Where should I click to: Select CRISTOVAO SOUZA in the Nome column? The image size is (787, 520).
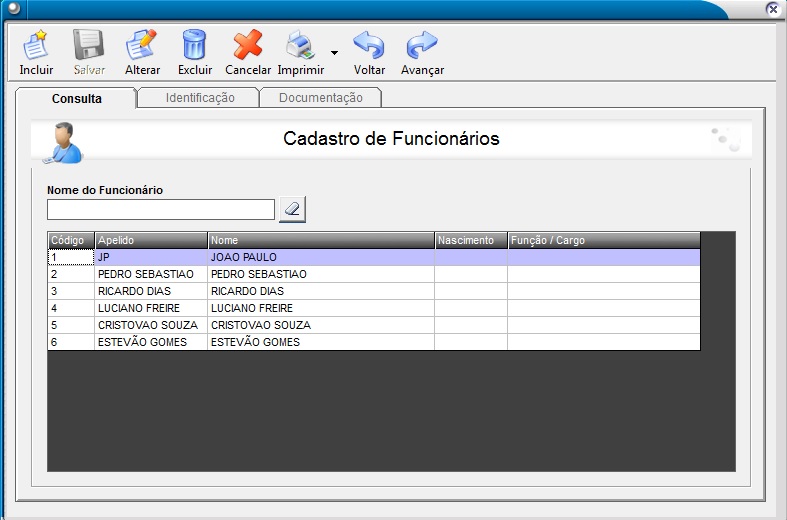tap(321, 325)
